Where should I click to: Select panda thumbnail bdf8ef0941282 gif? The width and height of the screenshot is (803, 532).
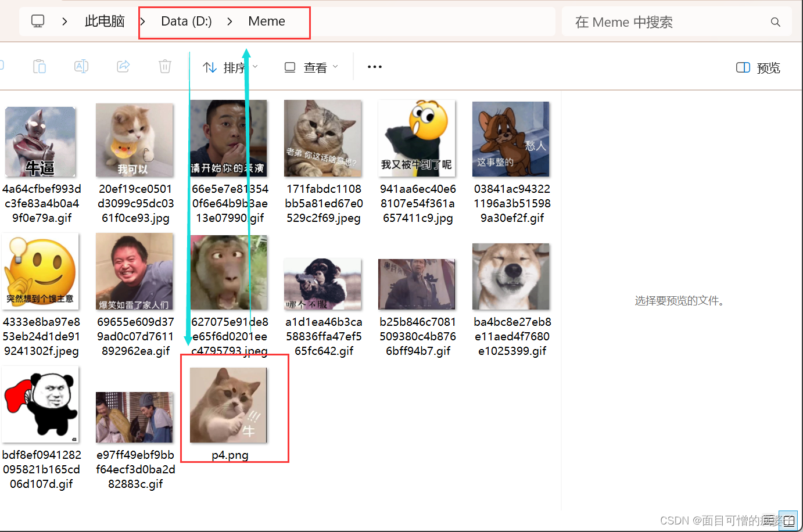click(x=41, y=404)
